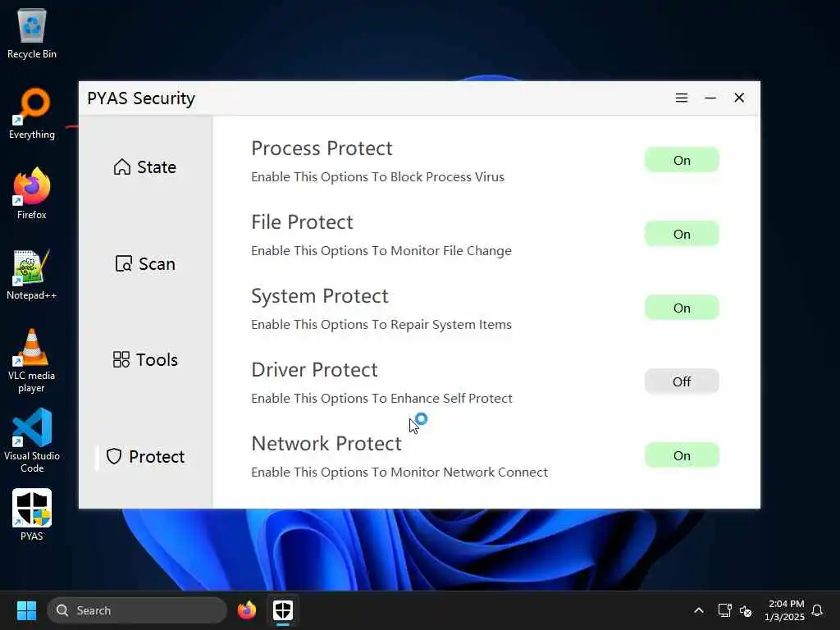
Task: Click 'Enable This Options To Repair System Items'
Action: 381,325
